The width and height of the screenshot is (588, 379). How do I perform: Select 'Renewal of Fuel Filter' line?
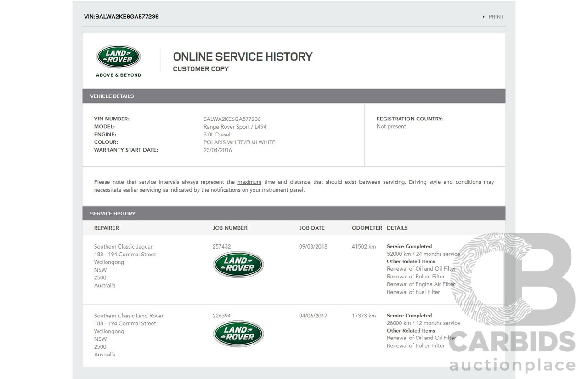coord(413,292)
